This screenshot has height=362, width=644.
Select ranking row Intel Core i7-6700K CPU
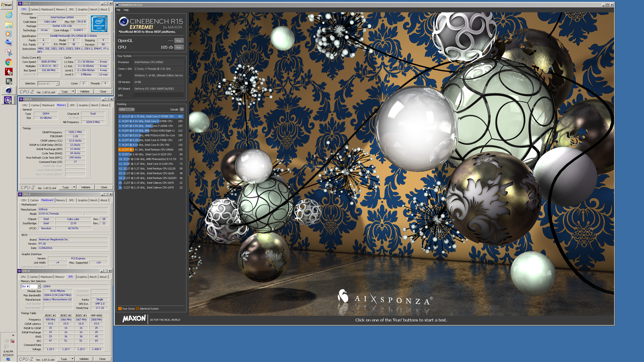coord(151,121)
